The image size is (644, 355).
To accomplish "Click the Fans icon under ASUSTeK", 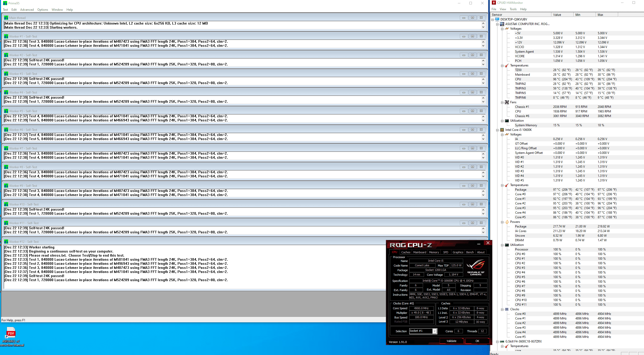I will pos(507,102).
